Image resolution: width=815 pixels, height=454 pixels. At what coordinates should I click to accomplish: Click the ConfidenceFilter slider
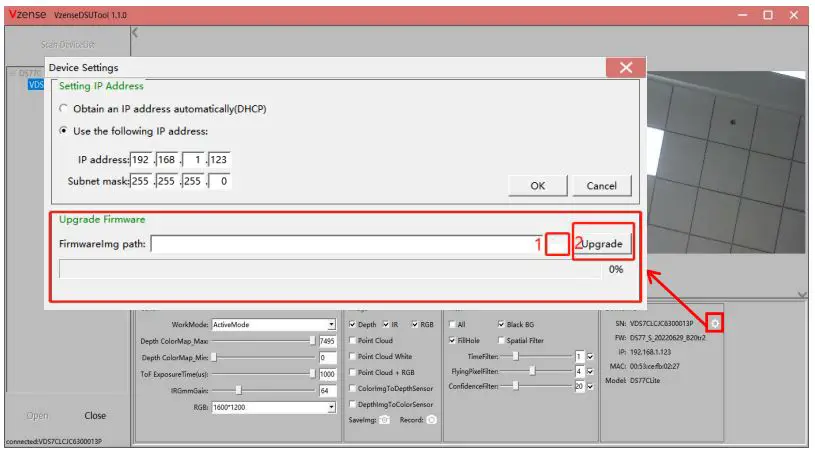click(x=535, y=386)
